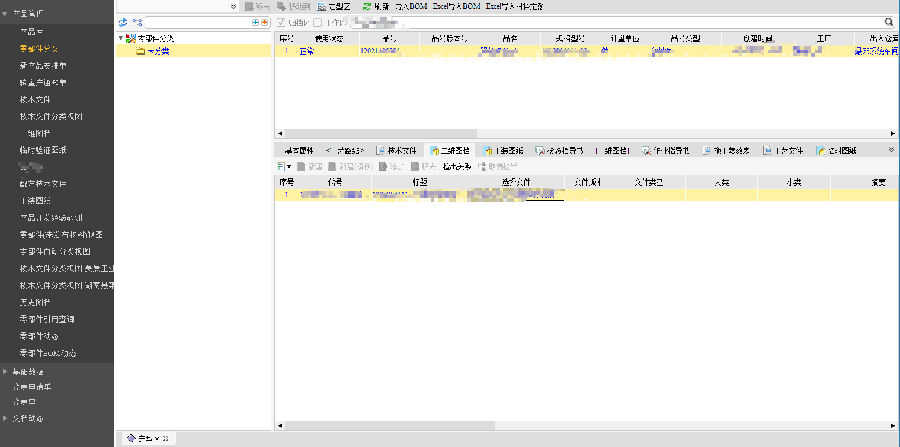Click the Excel导入BOM toolbar button
Screen dimensions: 900x447
point(456,7)
